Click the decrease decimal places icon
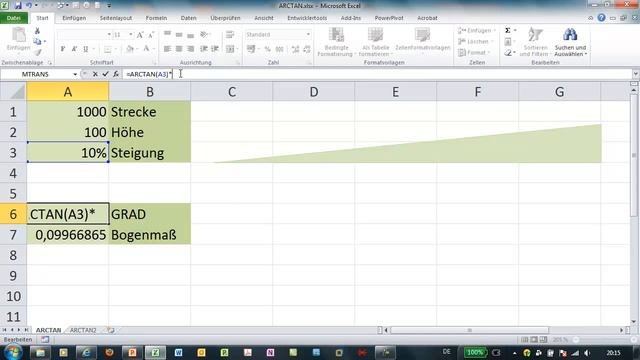This screenshot has width=640, height=360. (307, 49)
